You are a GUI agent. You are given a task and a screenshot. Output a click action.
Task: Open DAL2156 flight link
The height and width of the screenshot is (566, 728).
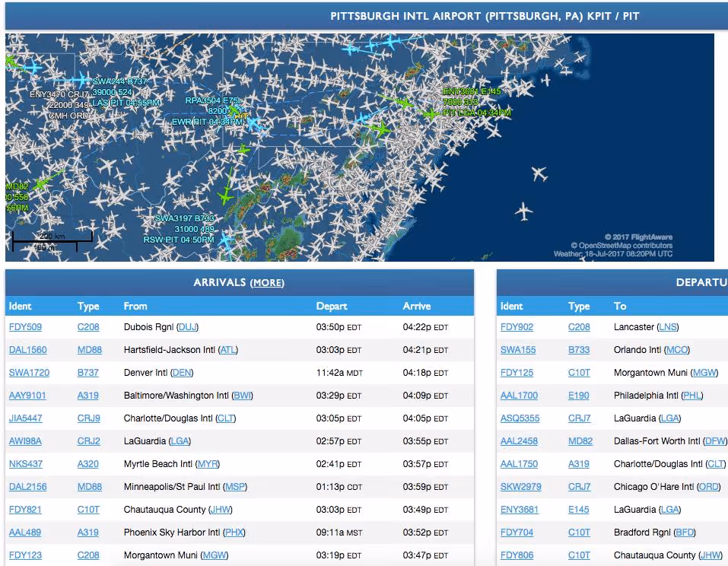coord(28,486)
